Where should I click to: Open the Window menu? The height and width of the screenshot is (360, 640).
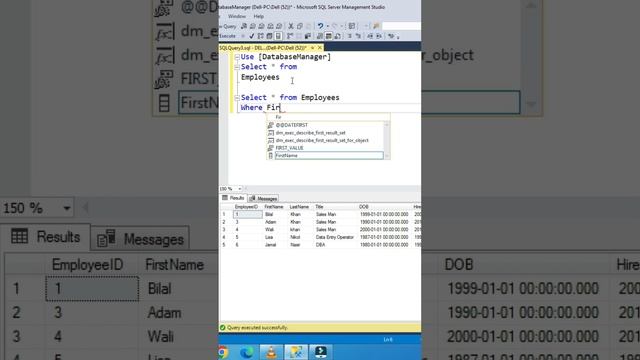pos(237,16)
